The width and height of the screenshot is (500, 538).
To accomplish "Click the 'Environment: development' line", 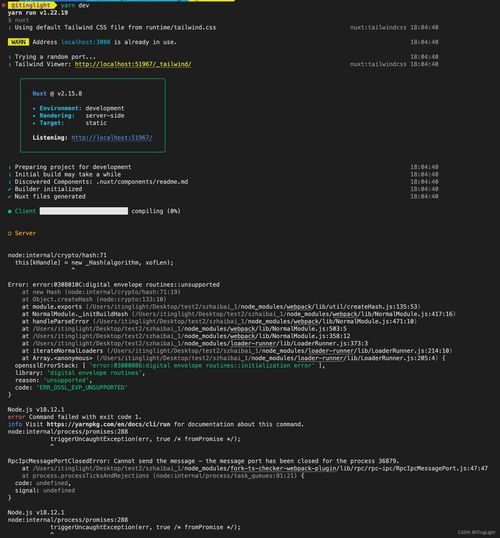I will (x=79, y=108).
